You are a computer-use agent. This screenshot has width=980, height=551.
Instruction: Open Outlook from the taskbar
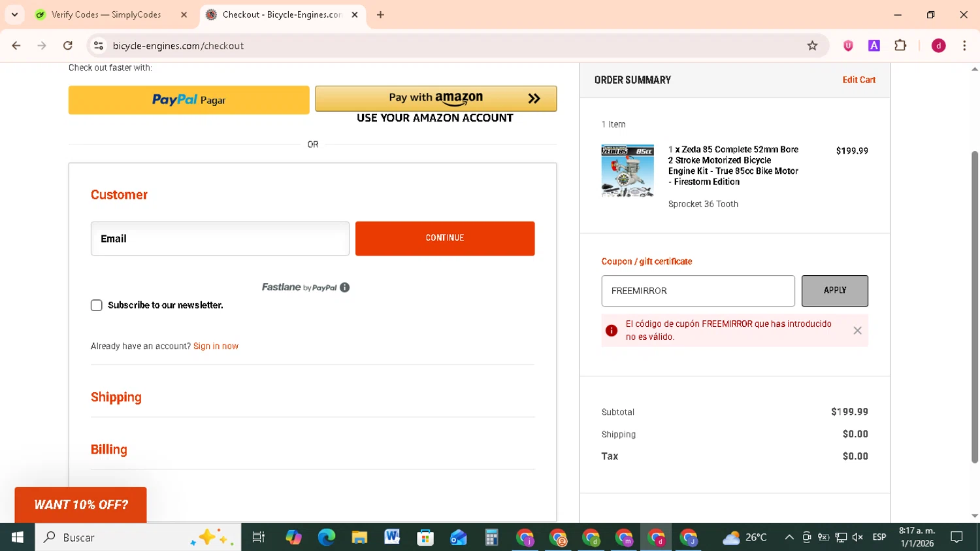click(459, 537)
